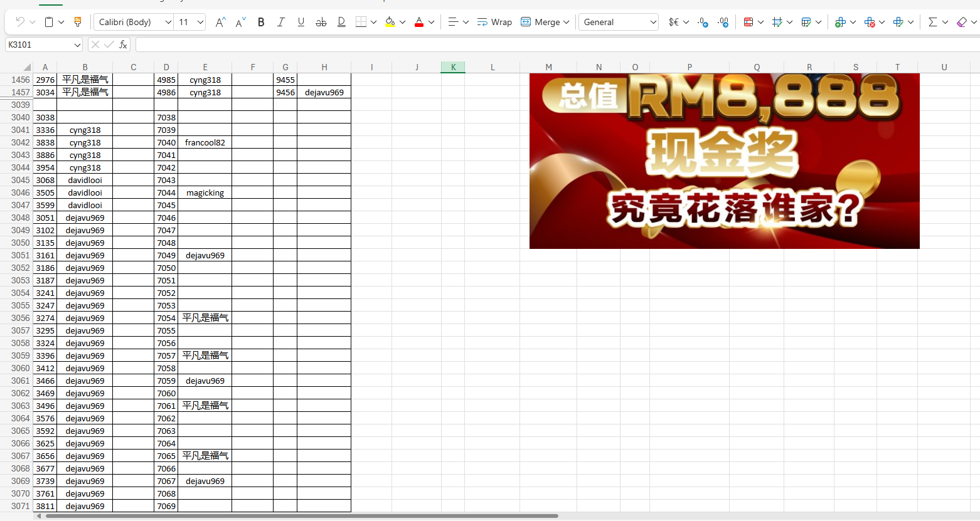Apply strikethrough formatting
This screenshot has width=980, height=521.
click(321, 22)
